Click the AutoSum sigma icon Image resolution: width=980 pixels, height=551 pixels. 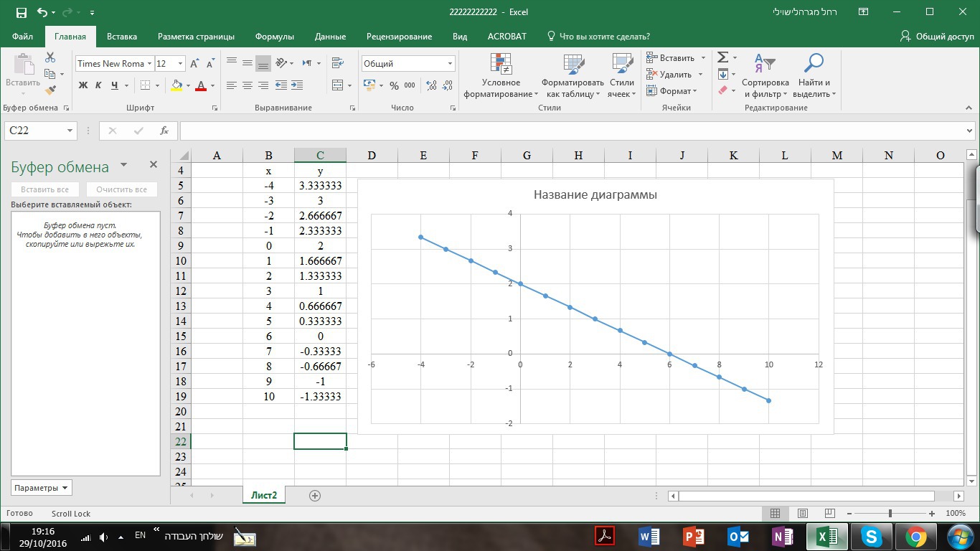pos(723,57)
